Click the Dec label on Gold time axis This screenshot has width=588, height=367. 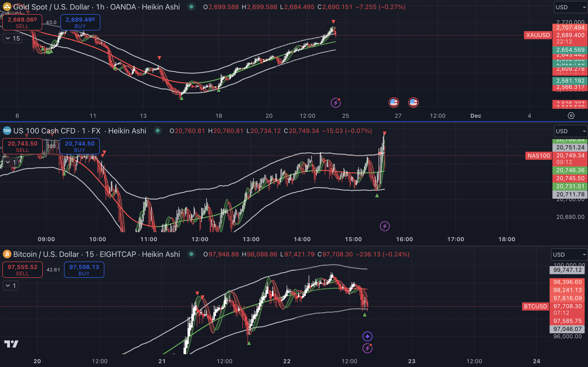pyautogui.click(x=476, y=116)
